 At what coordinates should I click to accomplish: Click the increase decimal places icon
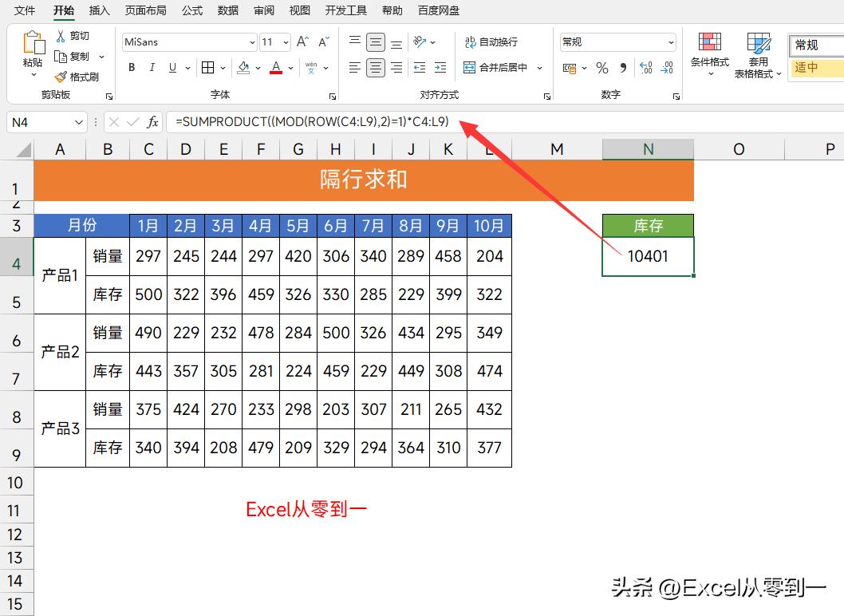click(645, 69)
